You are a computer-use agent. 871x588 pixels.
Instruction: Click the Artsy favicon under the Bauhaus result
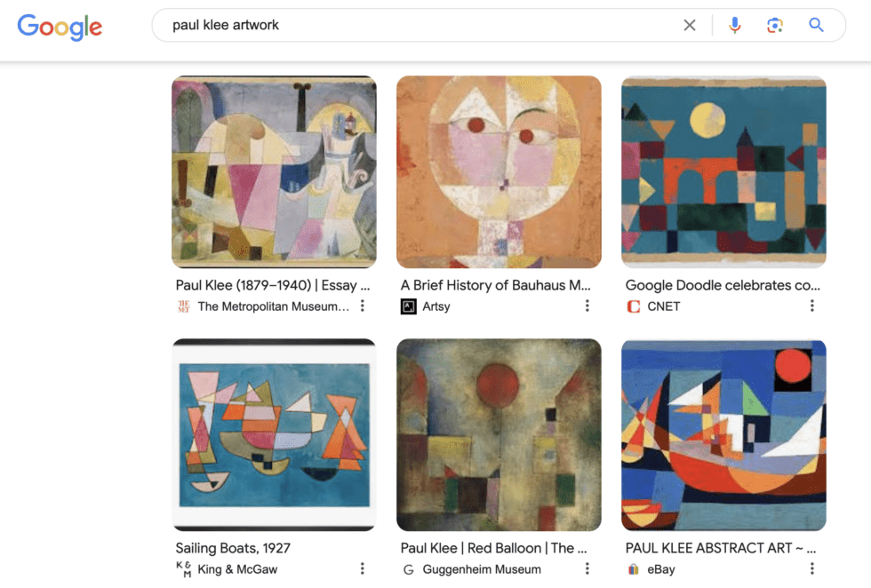pyautogui.click(x=407, y=306)
